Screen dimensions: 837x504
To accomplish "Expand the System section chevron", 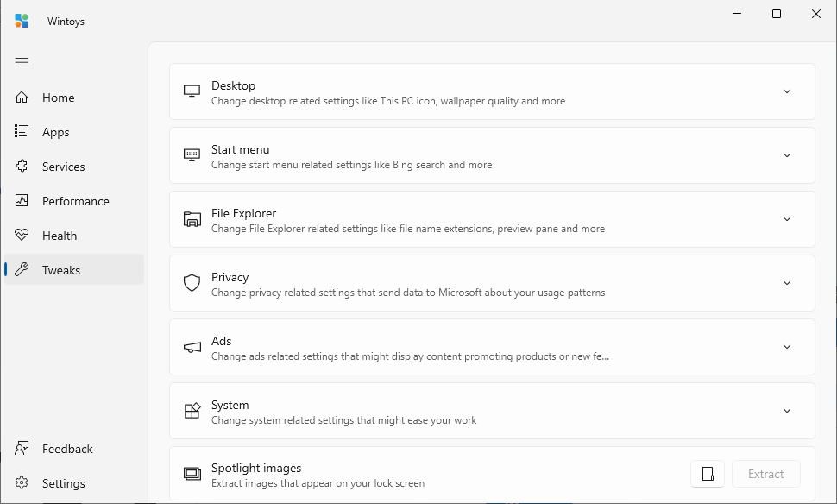I will [787, 411].
